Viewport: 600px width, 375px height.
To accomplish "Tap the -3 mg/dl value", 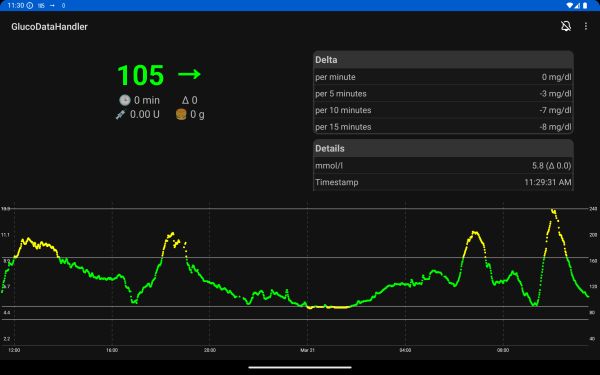I will pos(555,94).
